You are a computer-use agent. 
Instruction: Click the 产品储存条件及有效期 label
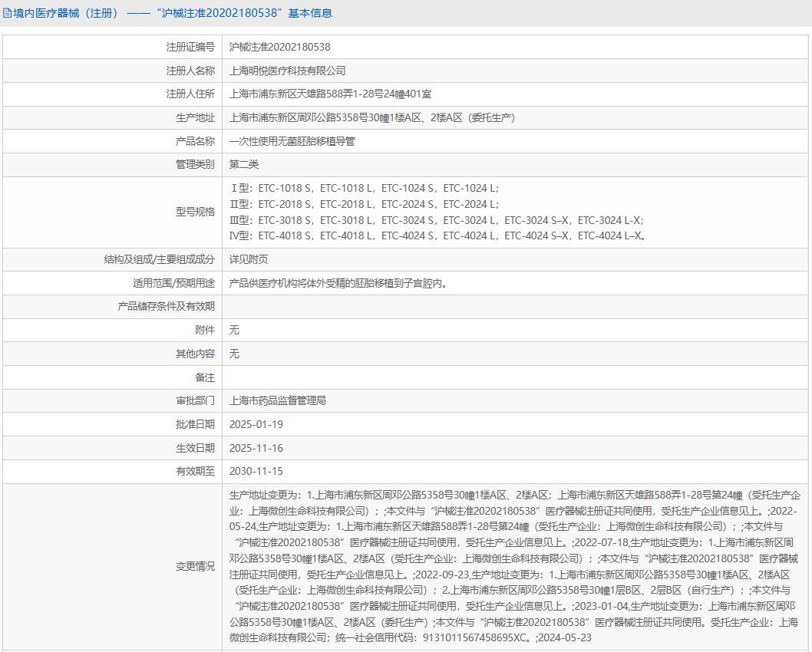pos(167,307)
